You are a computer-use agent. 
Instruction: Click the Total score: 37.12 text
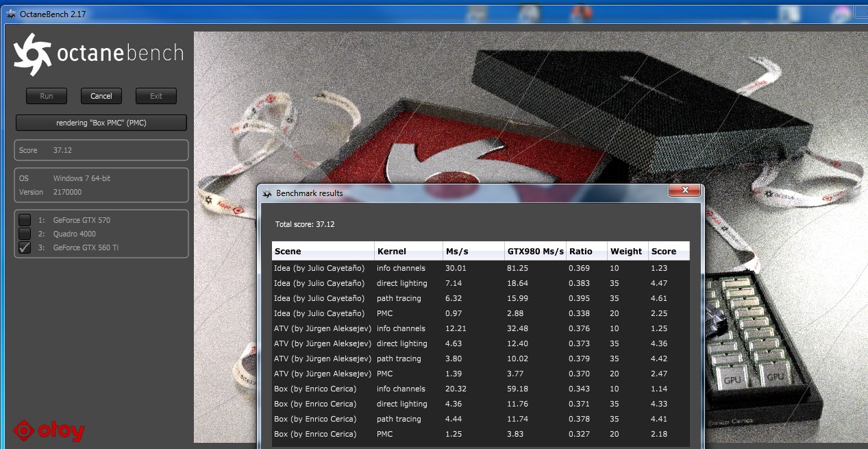(305, 224)
